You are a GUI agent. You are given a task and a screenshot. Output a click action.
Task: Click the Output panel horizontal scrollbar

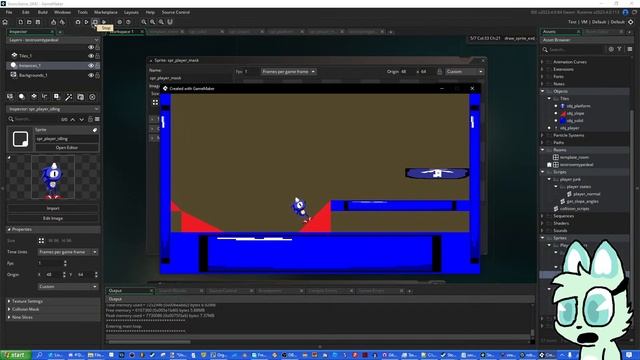coord(149,342)
